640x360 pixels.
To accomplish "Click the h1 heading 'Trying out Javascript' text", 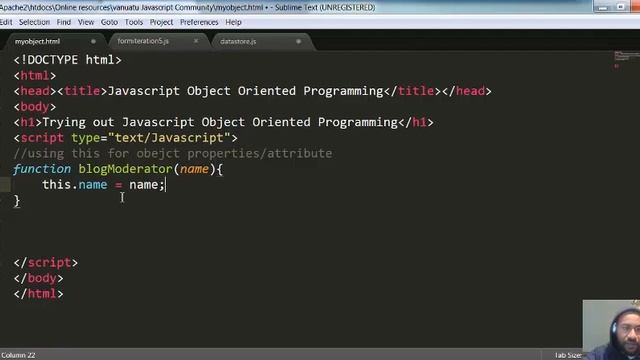I will [118, 122].
